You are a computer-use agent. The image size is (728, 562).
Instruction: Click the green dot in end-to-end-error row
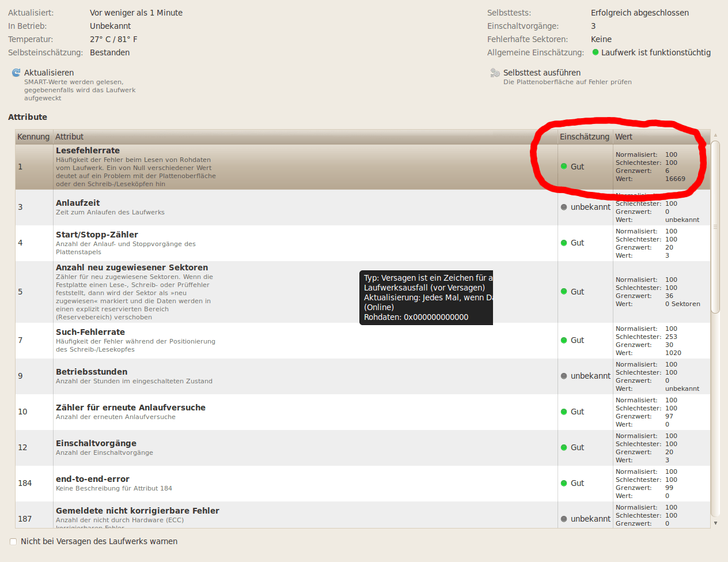point(564,483)
